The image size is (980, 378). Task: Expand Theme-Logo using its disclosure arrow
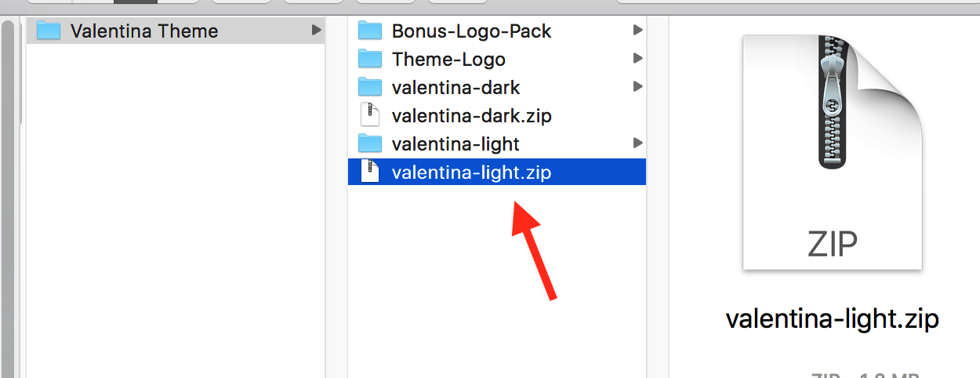[x=637, y=58]
